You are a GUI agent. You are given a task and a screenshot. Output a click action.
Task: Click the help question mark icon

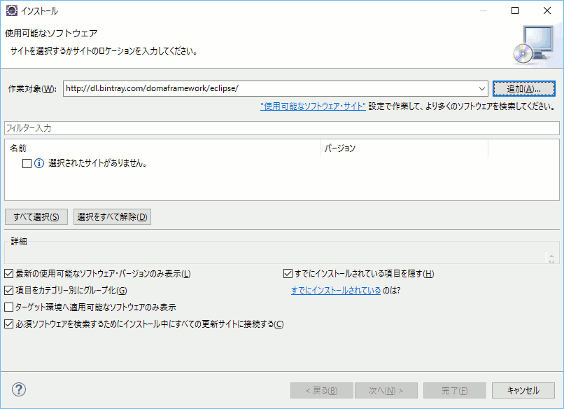click(x=19, y=389)
